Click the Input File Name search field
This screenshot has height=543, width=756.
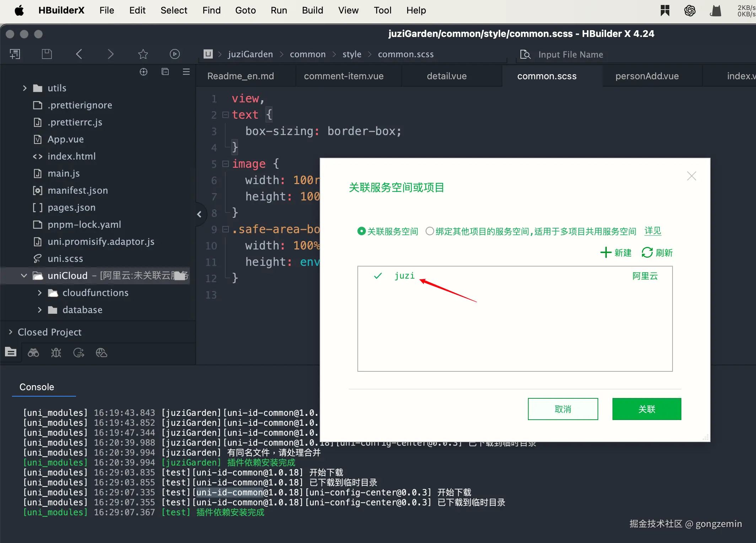(571, 54)
